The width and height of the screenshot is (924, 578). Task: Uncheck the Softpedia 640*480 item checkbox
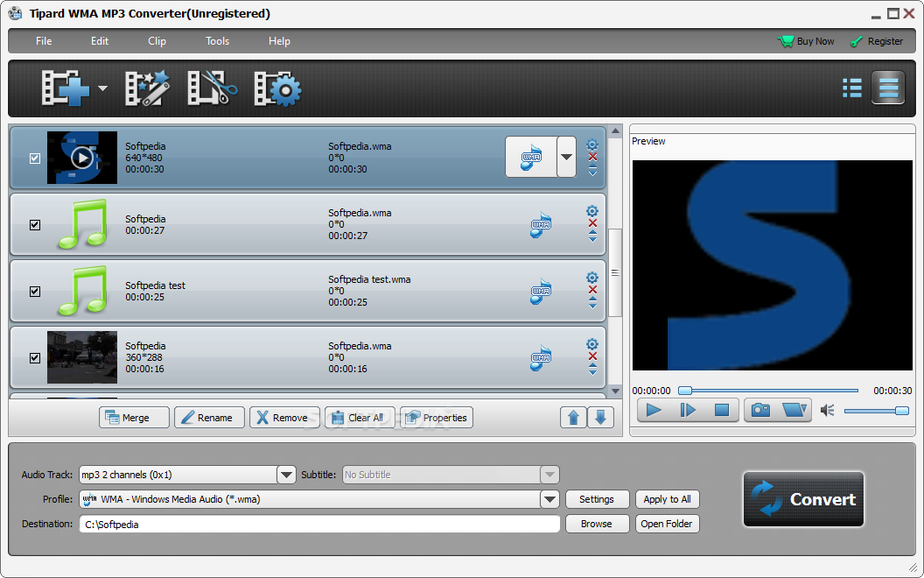pyautogui.click(x=35, y=158)
